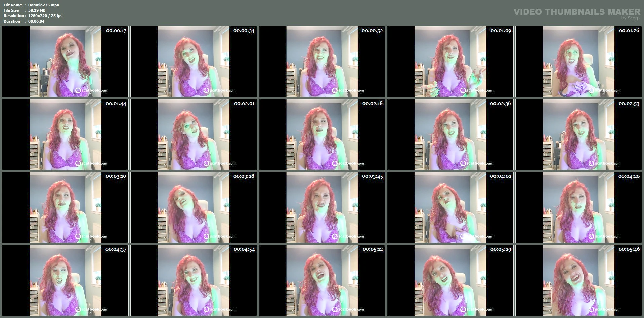Click the thumbnail timestamped 00:00:17

pyautogui.click(x=65, y=62)
